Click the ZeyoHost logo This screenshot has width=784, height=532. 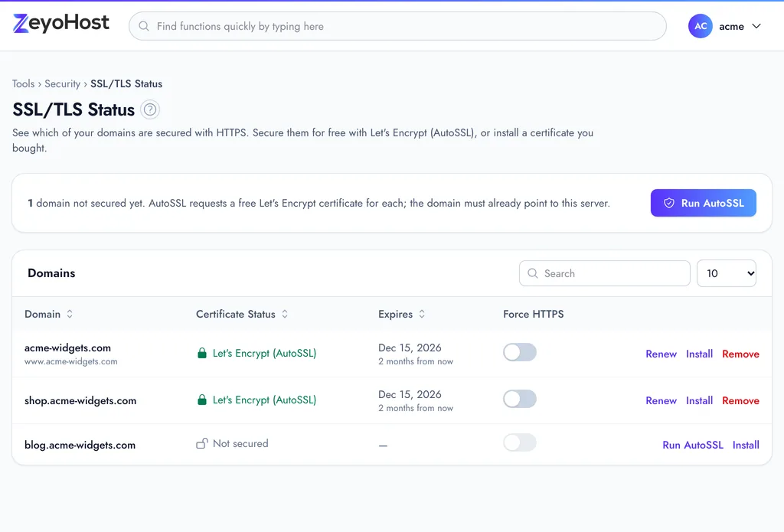coord(61,24)
